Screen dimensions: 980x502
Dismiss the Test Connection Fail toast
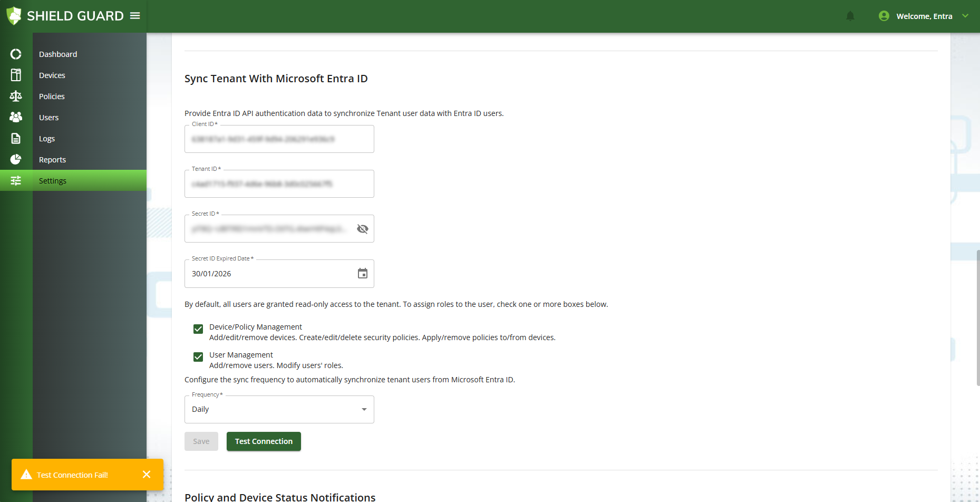(x=147, y=475)
